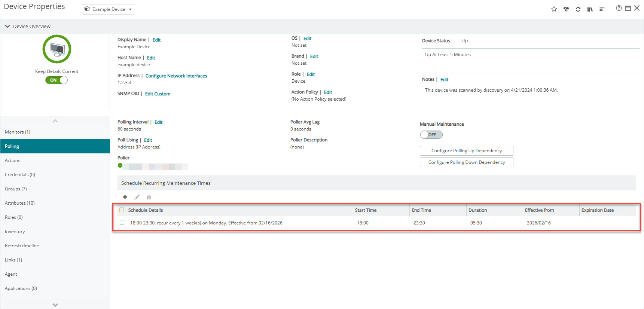Open the list options menu icon
This screenshot has width=644, height=309.
pos(602,9)
